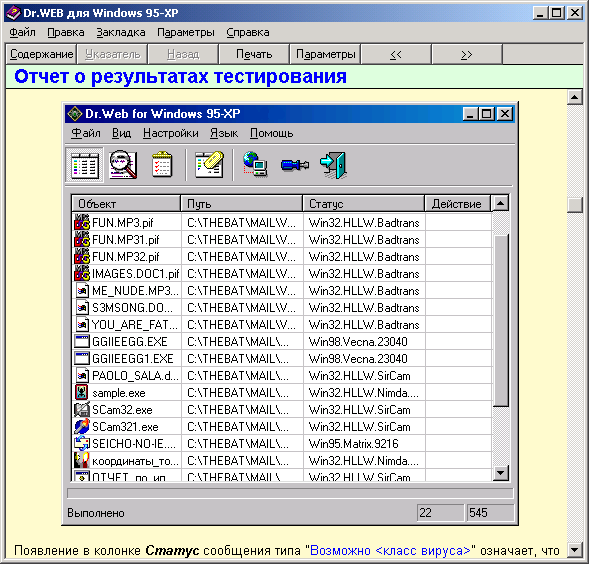Image resolution: width=589 pixels, height=564 pixels.
Task: Click the icon beside SEICHO-NO-IE
Action: click(82, 443)
